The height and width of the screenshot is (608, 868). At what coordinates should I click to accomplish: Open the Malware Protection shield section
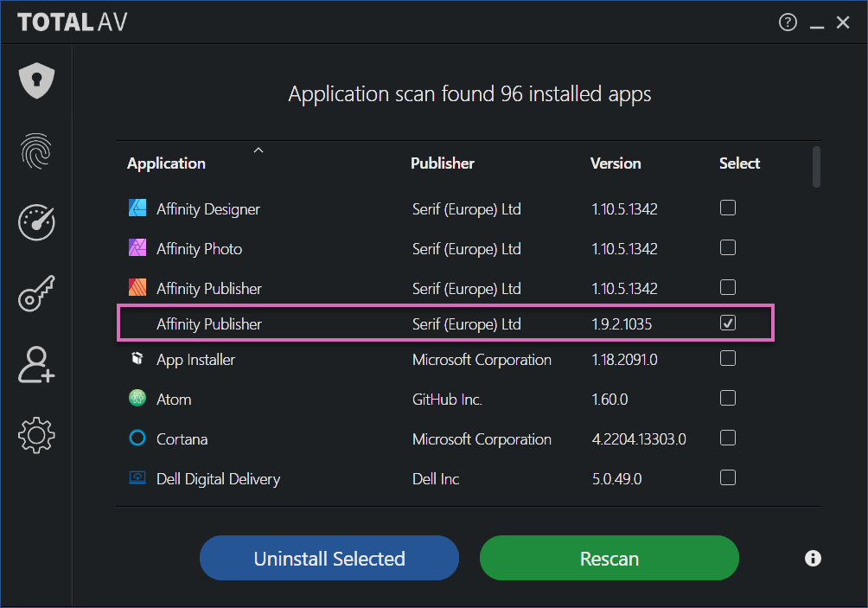point(36,80)
